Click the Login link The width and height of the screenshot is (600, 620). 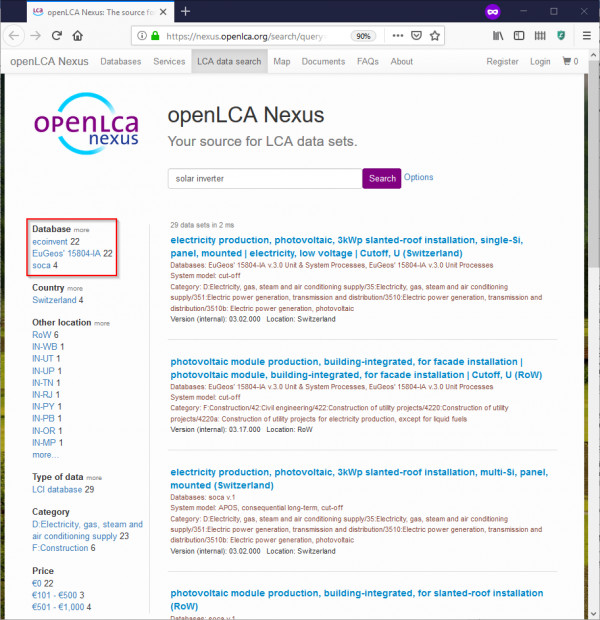540,61
